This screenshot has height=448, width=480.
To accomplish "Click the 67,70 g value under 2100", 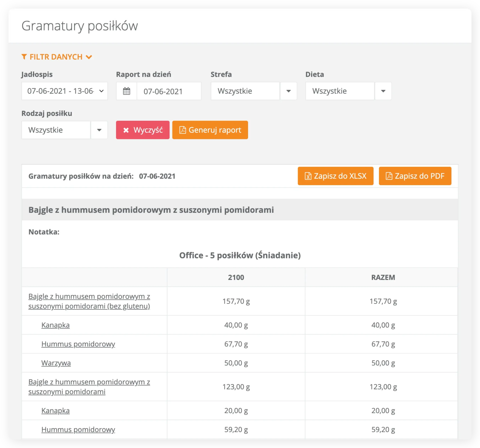I will pos(236,344).
